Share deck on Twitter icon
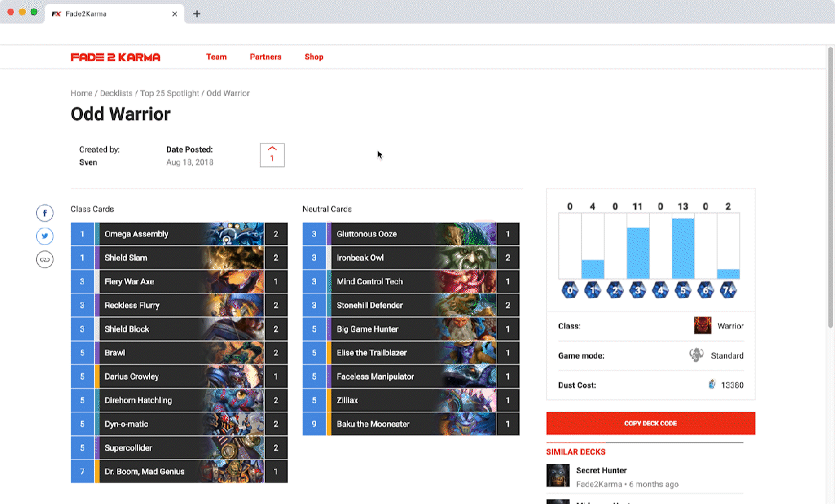 pyautogui.click(x=45, y=236)
